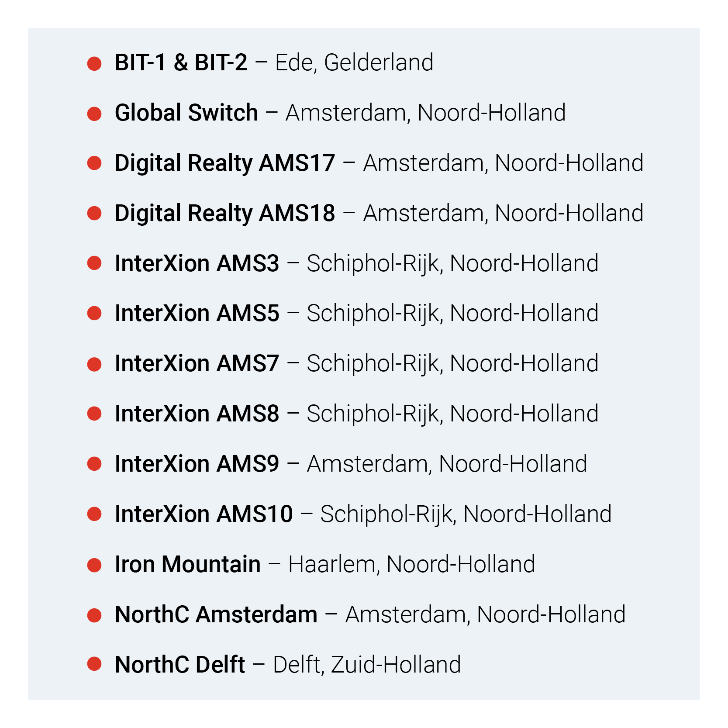Click the red bullet beside Iron Mountain

94,565
